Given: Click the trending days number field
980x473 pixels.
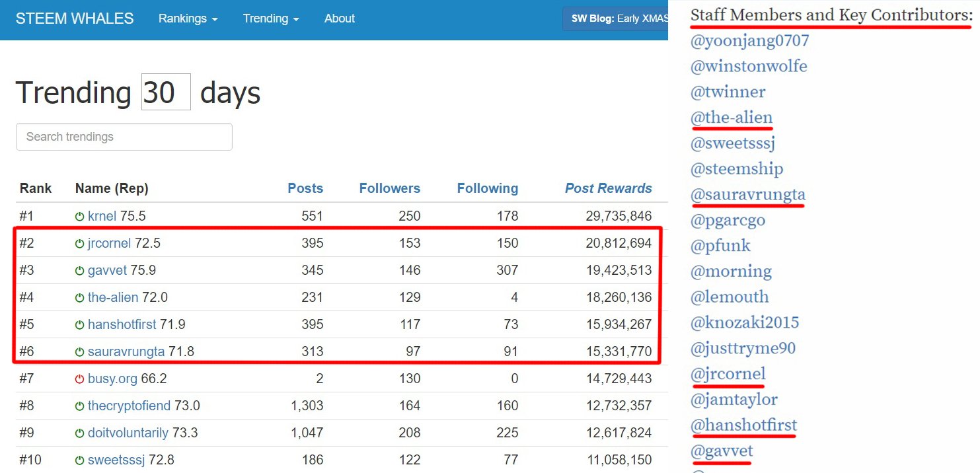Looking at the screenshot, I should (166, 92).
